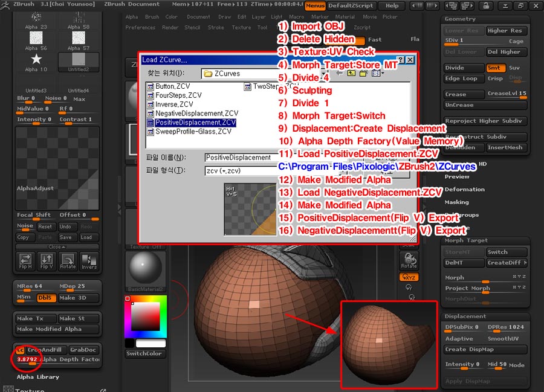Select NegativeDisplacement.ZCV file
Viewport: 544px width, 392px height.
click(x=193, y=114)
